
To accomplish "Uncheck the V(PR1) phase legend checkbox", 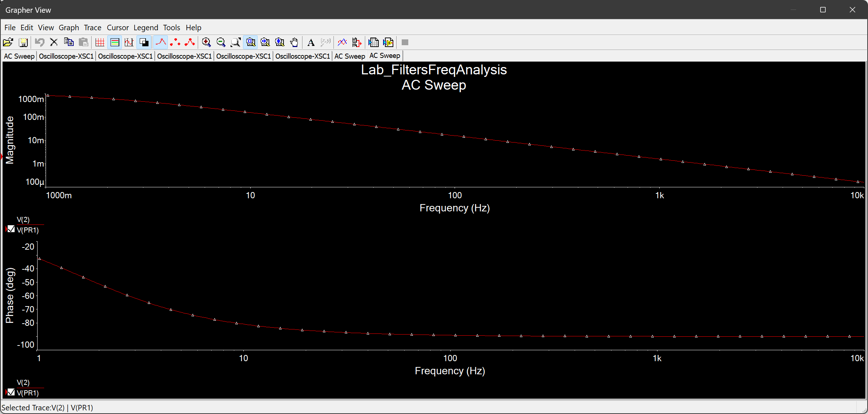I will [x=11, y=392].
